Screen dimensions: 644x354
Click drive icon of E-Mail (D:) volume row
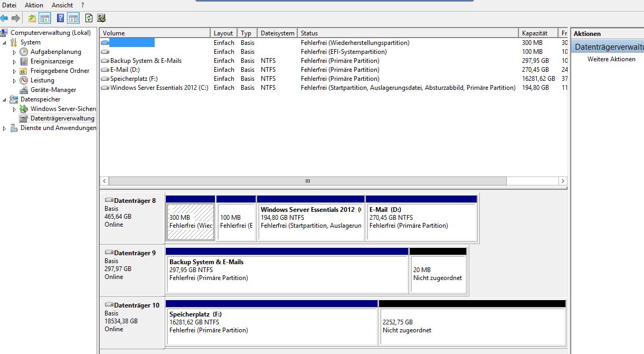[105, 70]
